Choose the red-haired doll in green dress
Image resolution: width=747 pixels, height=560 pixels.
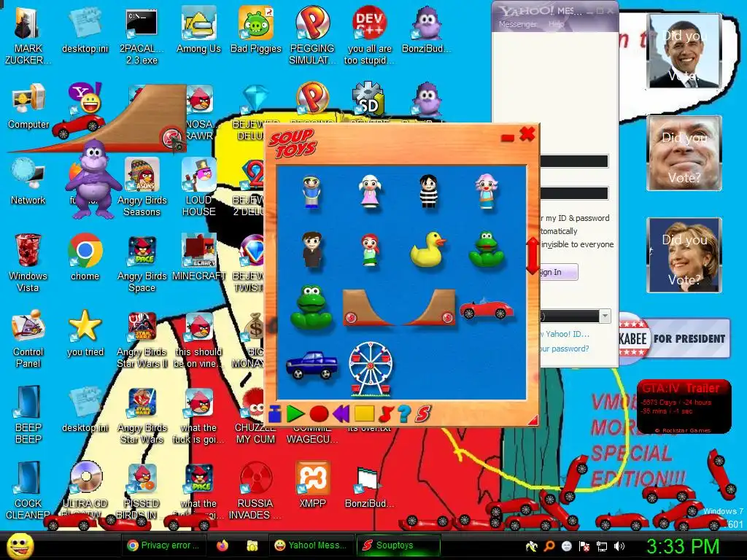(x=370, y=249)
